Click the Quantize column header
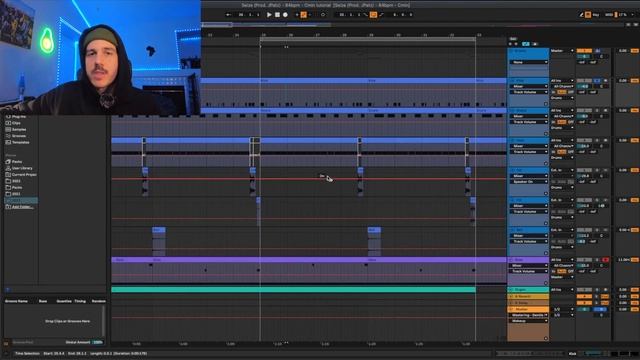Screen dimensions: 640x360 tap(64, 301)
